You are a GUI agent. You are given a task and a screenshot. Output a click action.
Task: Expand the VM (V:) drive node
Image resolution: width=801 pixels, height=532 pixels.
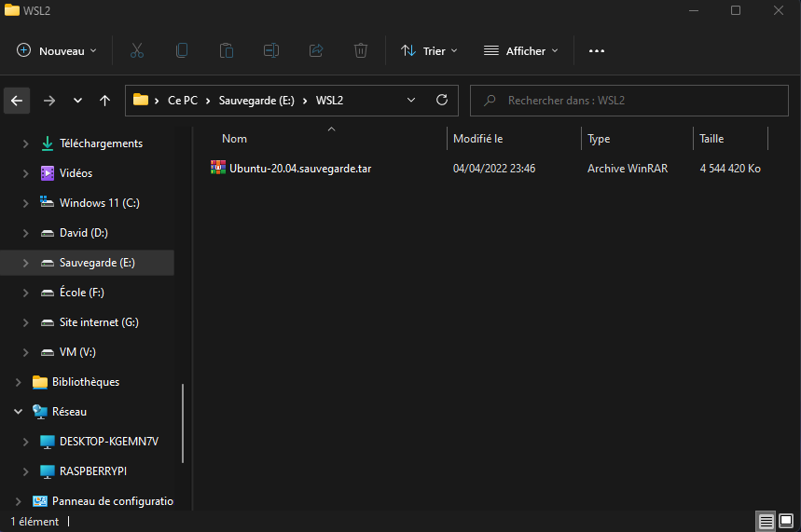(25, 352)
